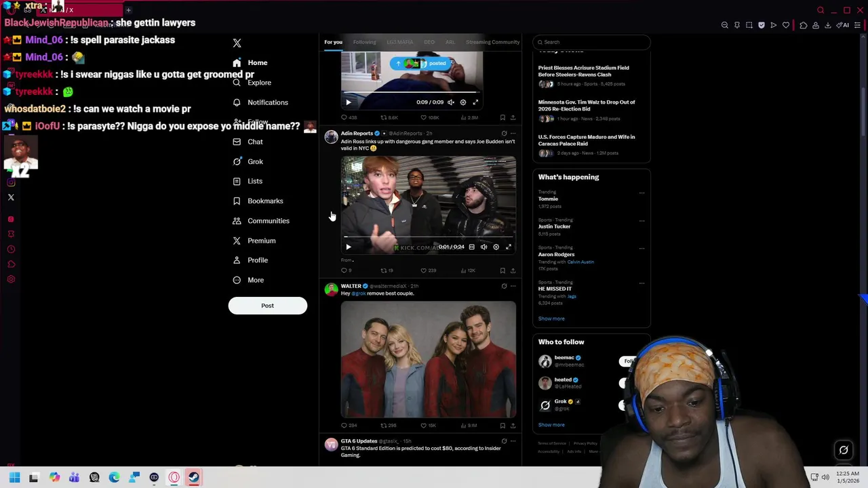Image resolution: width=868 pixels, height=488 pixels.
Task: Enter fullscreen on the 0:09 video
Action: point(475,102)
